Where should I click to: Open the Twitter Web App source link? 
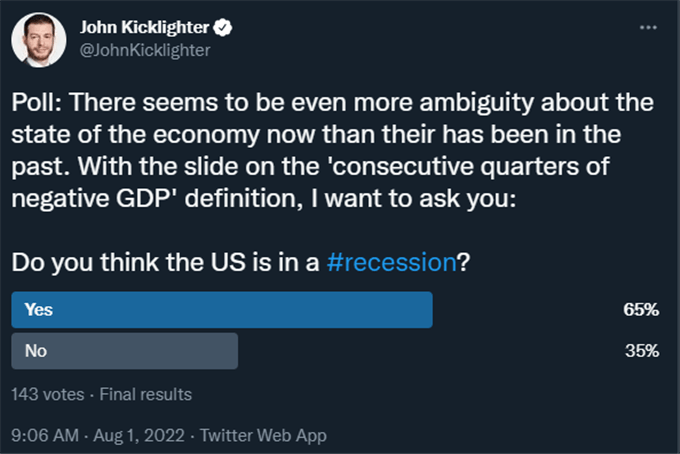coord(263,435)
